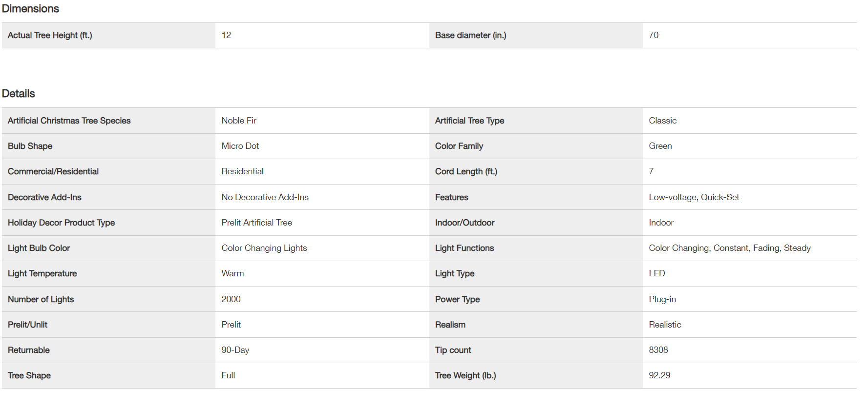This screenshot has width=868, height=411.
Task: Click the Number of Lights value 2000
Action: (231, 299)
